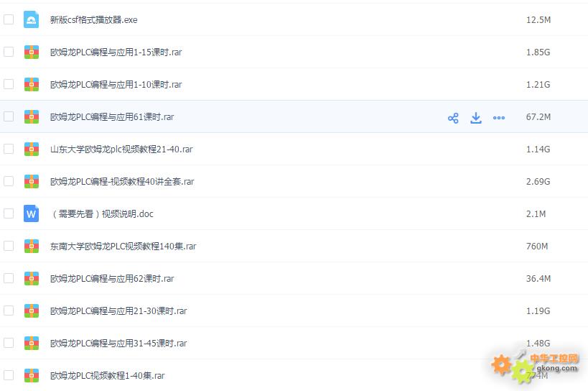Click the download icon on the 61课时 row
This screenshot has height=391, width=588.
tap(476, 118)
